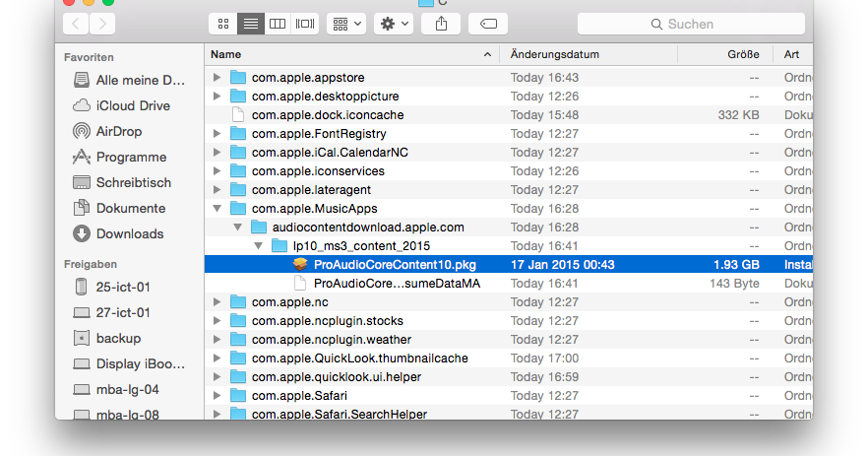Sort by Größe column header
This screenshot has height=456, width=868.
tap(725, 54)
